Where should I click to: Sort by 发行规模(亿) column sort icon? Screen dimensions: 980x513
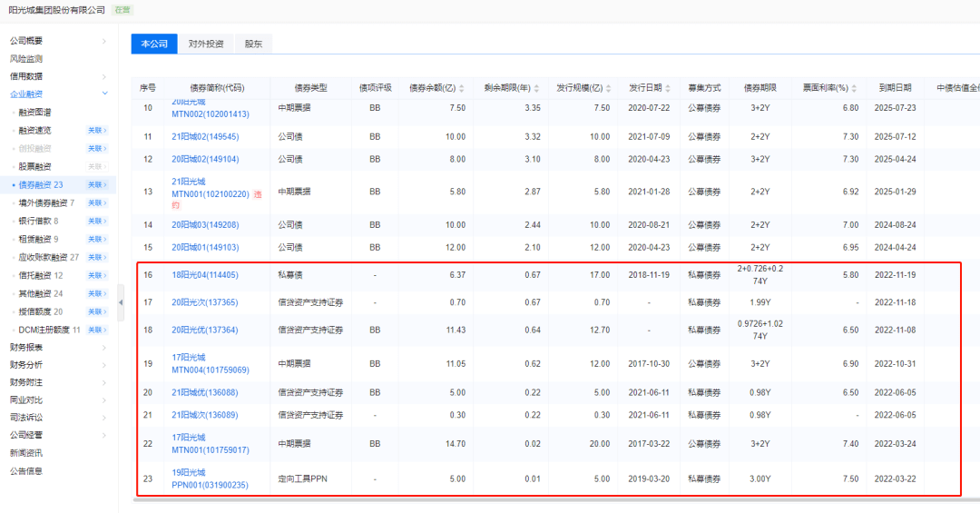(609, 88)
